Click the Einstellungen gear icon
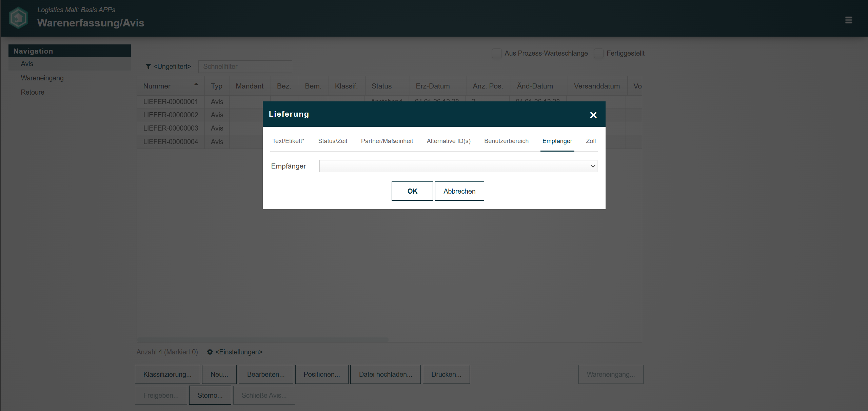Image resolution: width=868 pixels, height=411 pixels. [x=210, y=352]
